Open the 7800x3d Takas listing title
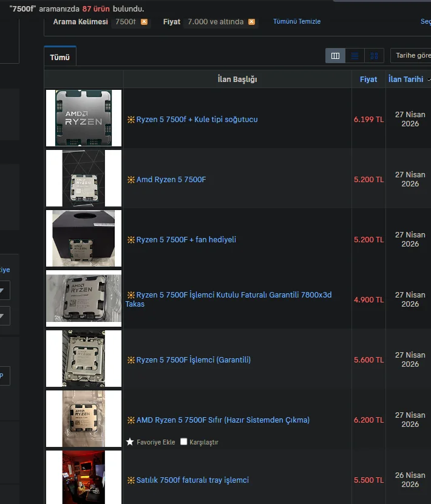 coord(228,299)
